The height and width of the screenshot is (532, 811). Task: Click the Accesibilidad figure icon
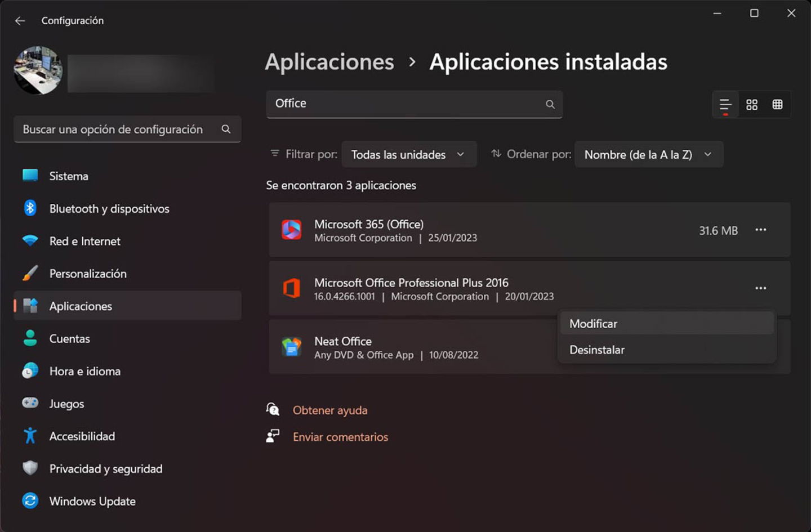[x=30, y=435]
